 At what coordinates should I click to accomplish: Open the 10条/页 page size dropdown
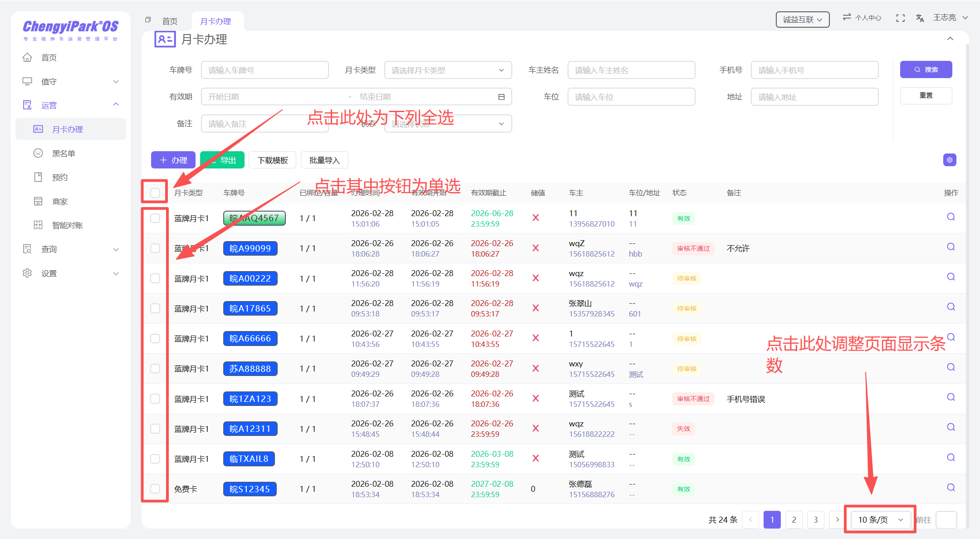tap(879, 519)
